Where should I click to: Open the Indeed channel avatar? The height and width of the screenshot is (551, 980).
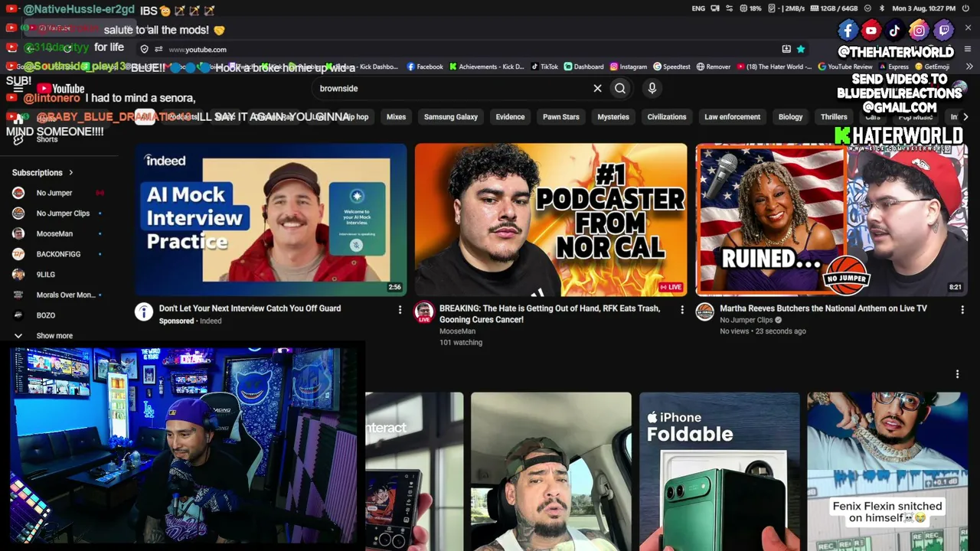pos(144,311)
